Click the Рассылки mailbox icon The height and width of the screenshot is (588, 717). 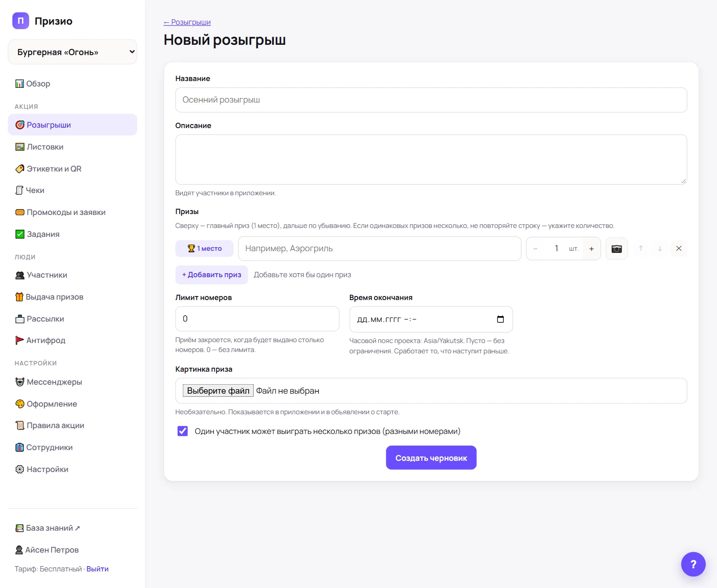(20, 319)
